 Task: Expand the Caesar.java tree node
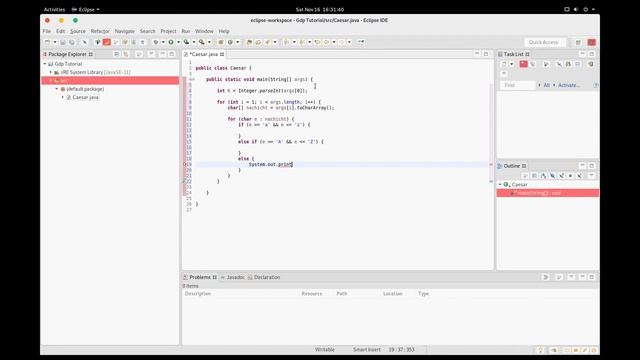[x=63, y=97]
